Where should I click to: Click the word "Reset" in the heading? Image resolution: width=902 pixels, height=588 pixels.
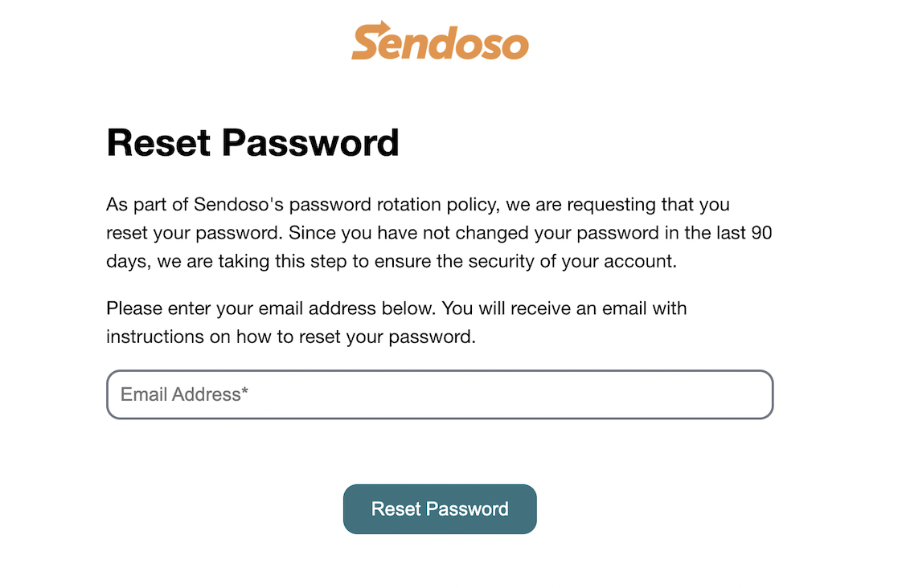coord(158,142)
